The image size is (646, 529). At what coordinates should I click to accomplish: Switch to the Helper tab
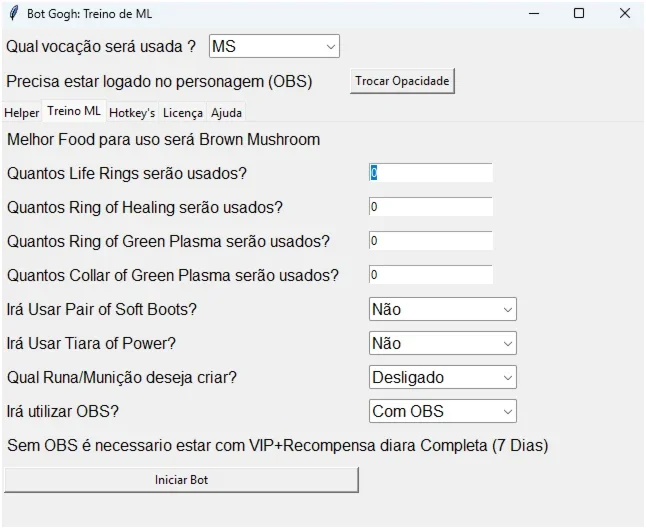[x=21, y=112]
